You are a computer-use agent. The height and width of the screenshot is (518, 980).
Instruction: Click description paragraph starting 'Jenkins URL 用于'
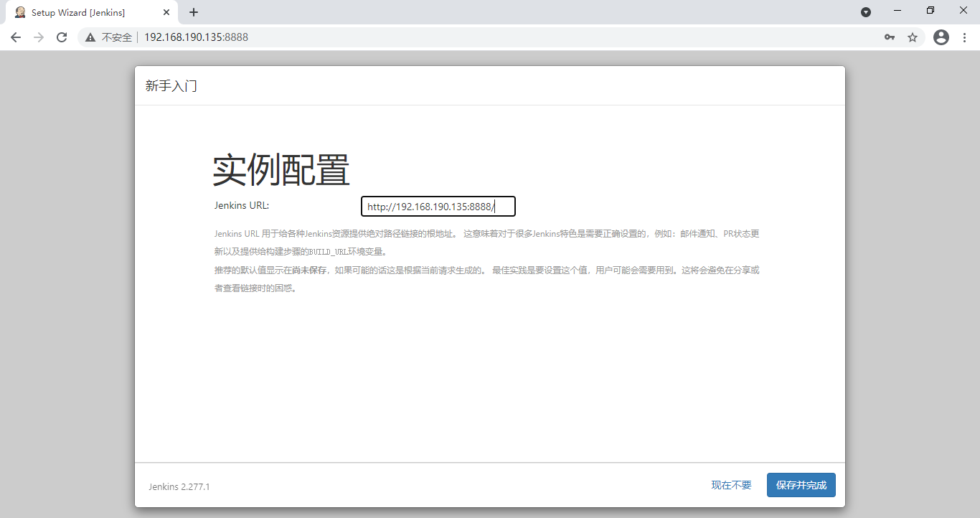(486, 242)
